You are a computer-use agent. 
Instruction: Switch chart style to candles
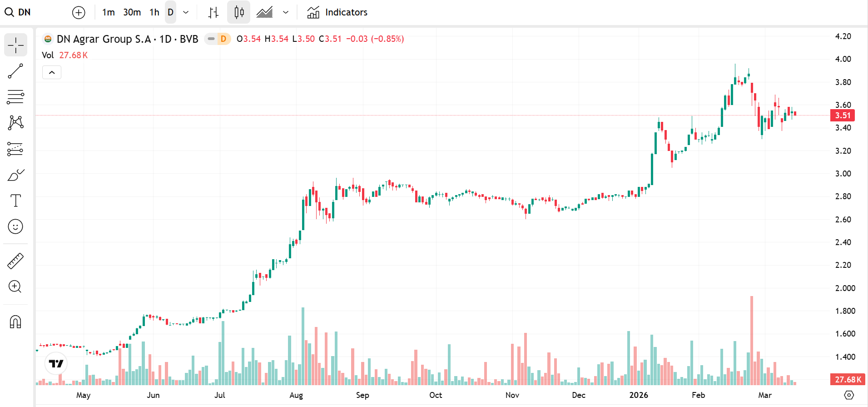(x=239, y=12)
